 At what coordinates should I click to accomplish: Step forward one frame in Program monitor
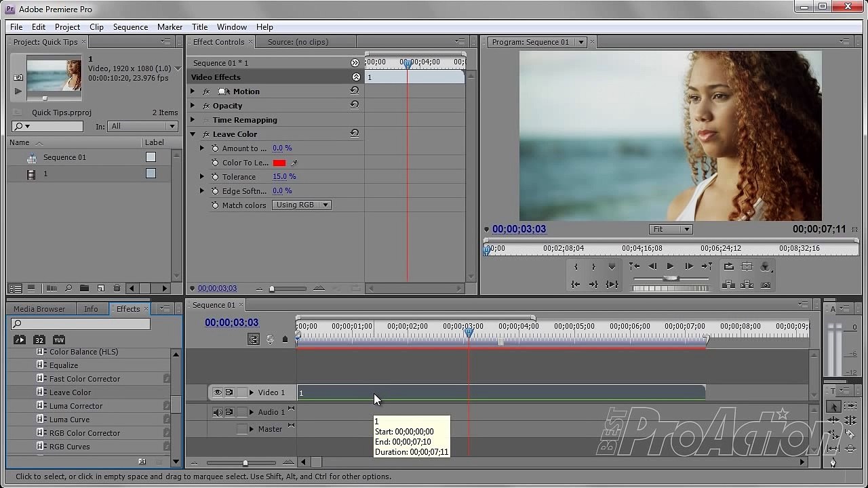688,266
